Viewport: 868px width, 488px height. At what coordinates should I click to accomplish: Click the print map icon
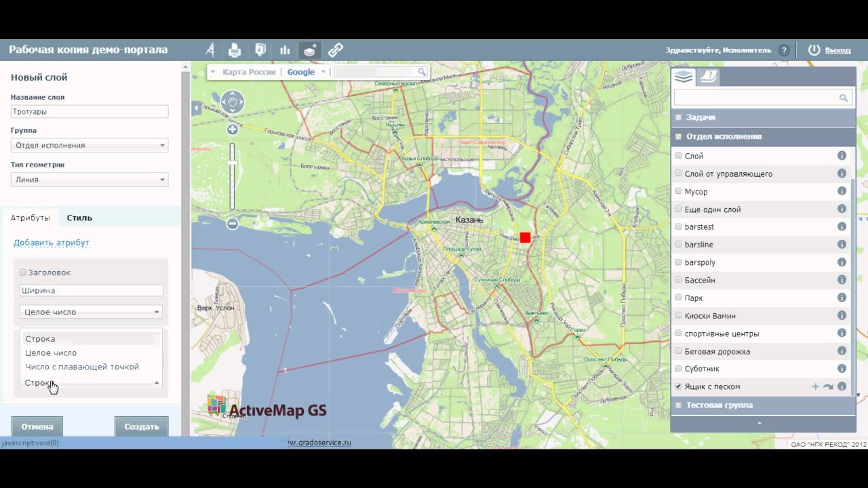click(235, 49)
